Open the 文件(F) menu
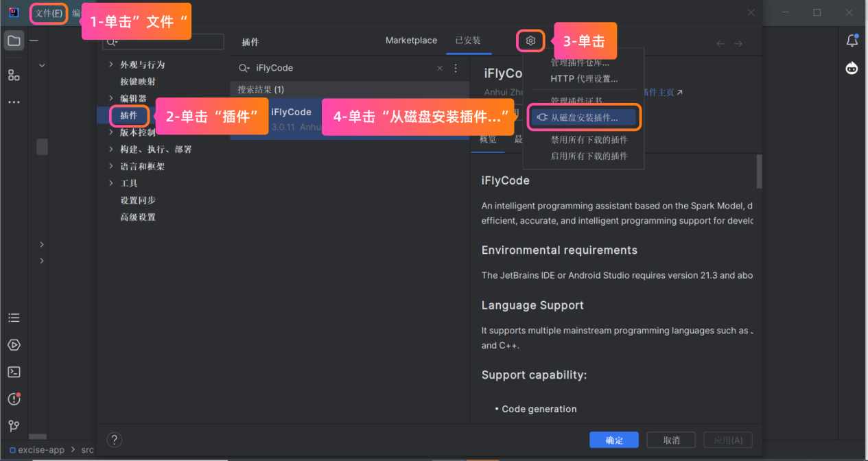868x461 pixels. pyautogui.click(x=49, y=13)
